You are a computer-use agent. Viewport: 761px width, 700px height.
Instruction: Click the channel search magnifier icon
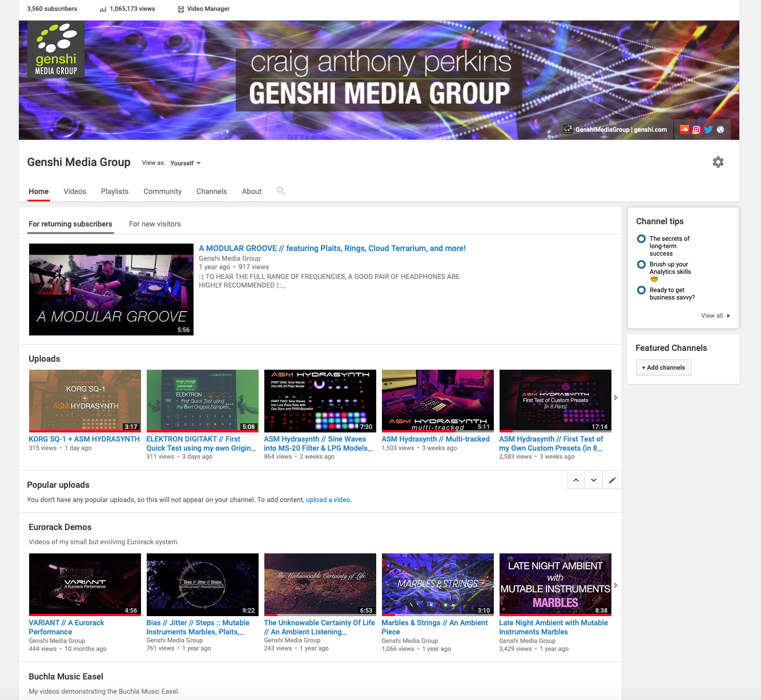tap(281, 191)
